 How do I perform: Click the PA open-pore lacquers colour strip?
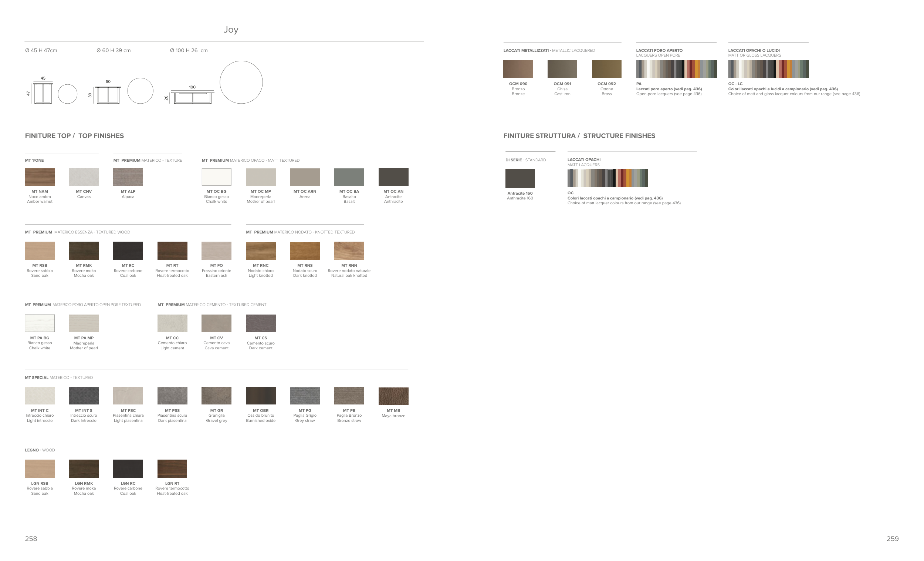point(676,69)
